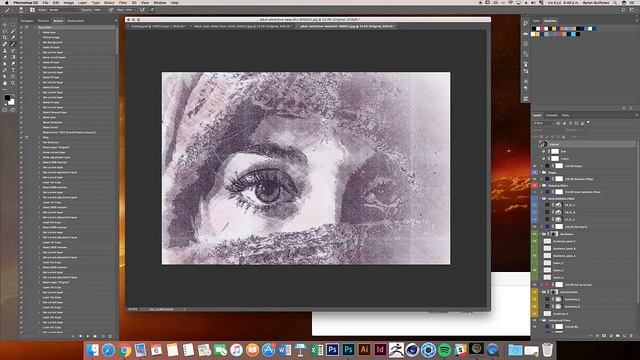Turn layer filtering switch on or off
This screenshot has width=640, height=360.
click(x=588, y=122)
